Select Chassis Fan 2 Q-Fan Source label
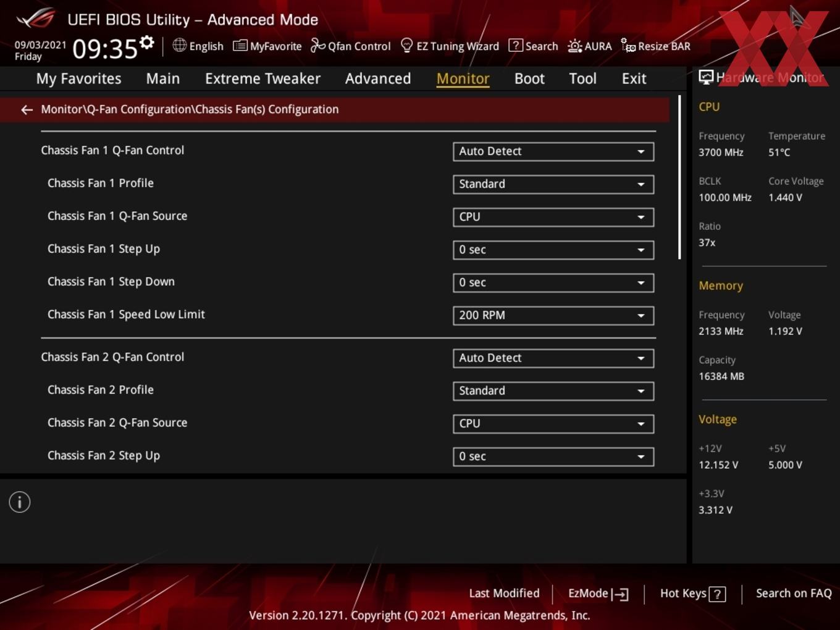This screenshot has height=630, width=840. pyautogui.click(x=117, y=422)
